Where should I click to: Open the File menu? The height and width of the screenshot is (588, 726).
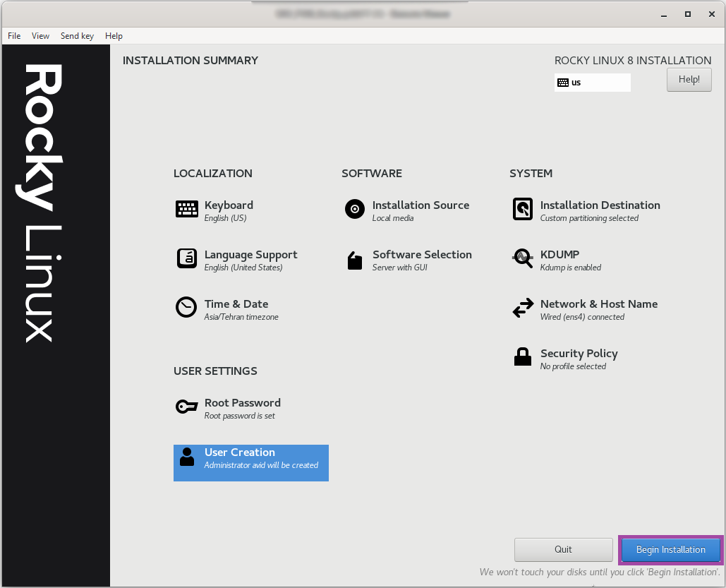14,36
